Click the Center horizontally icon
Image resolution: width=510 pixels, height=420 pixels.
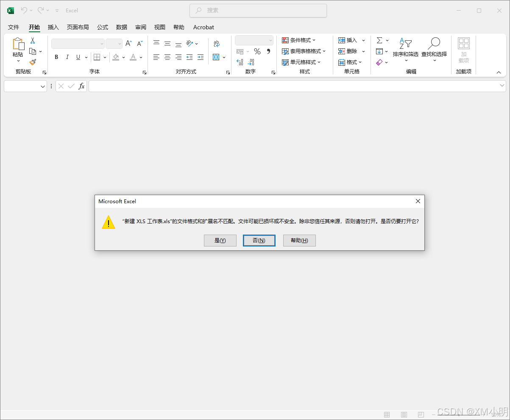click(x=167, y=57)
